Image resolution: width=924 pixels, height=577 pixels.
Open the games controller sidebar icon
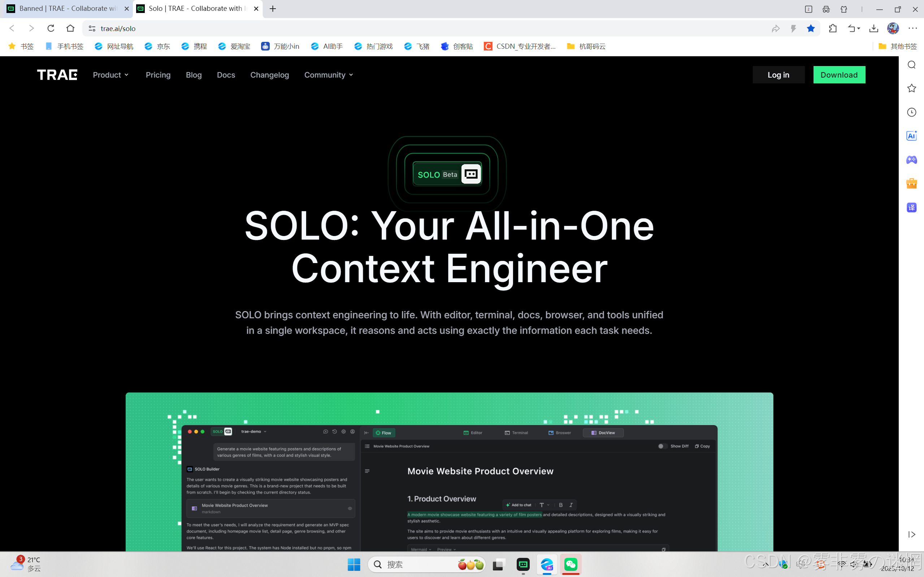pyautogui.click(x=911, y=159)
